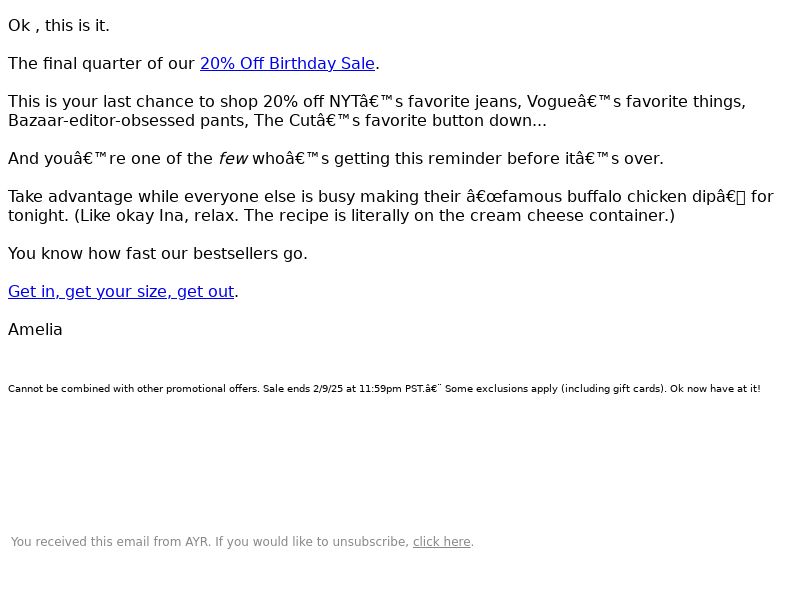Click the 'Ok now have at it!' text

click(x=715, y=389)
